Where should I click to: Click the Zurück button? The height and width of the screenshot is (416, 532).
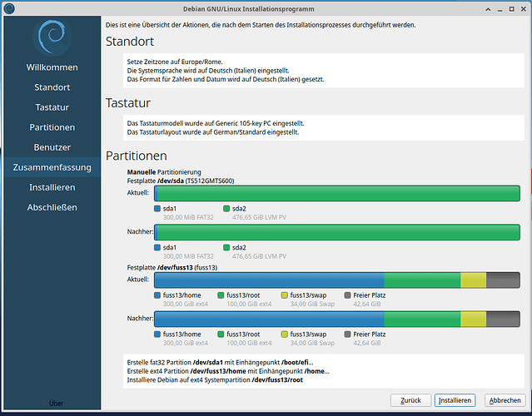410,400
